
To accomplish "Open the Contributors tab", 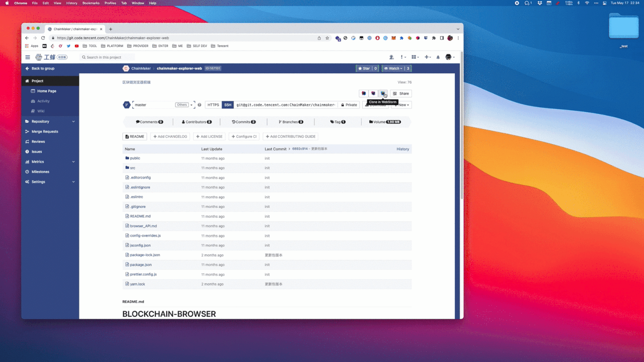I will coord(197,122).
